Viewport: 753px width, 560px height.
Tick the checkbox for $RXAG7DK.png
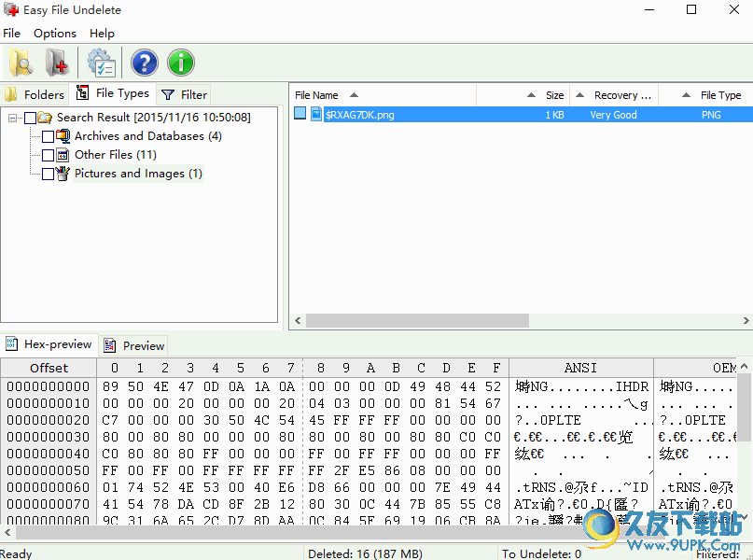(300, 114)
